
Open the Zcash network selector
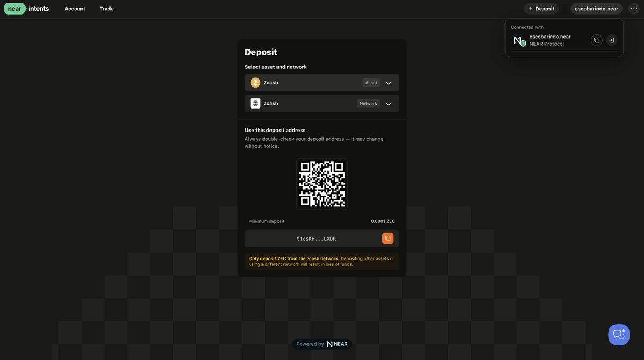[322, 104]
